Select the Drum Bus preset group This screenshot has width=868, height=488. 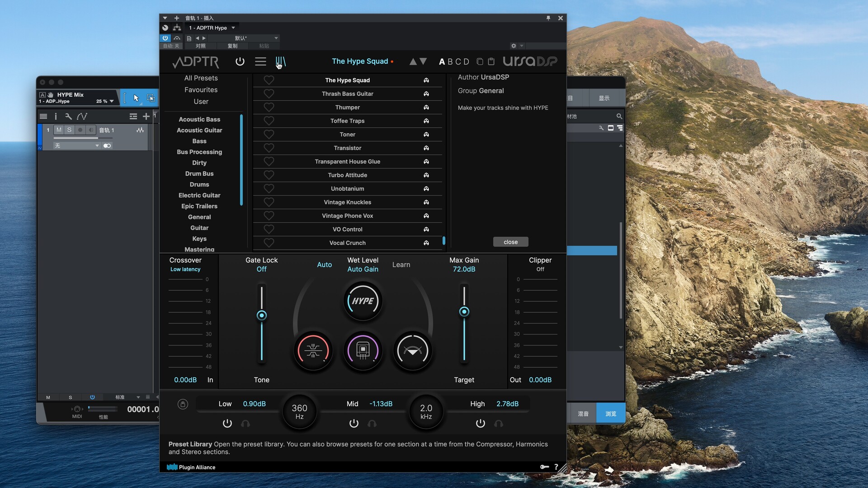point(199,174)
